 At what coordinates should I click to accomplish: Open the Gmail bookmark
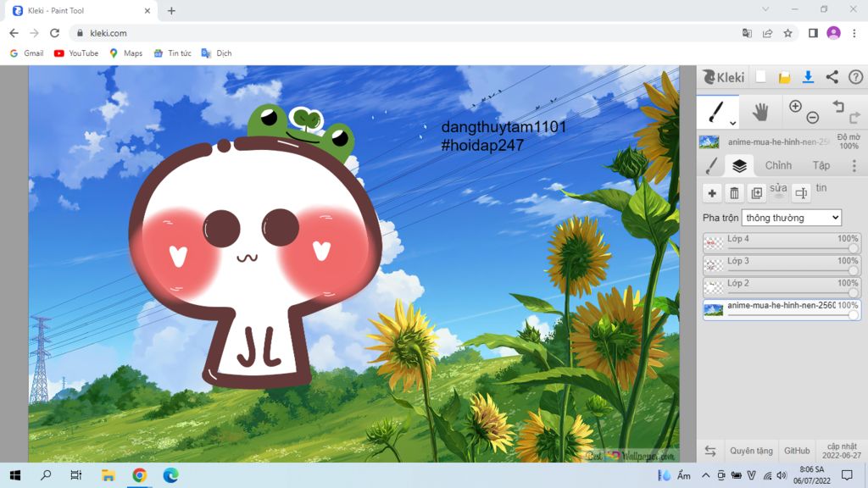[26, 53]
